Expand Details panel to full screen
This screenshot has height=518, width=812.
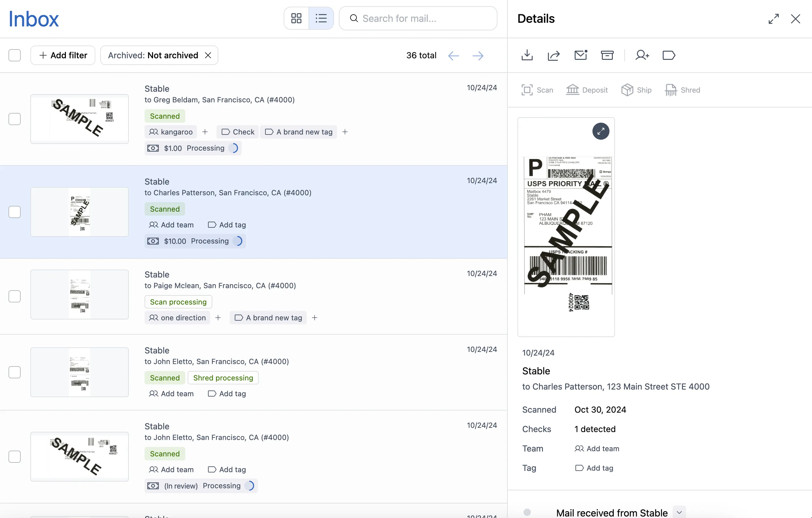[x=773, y=19]
